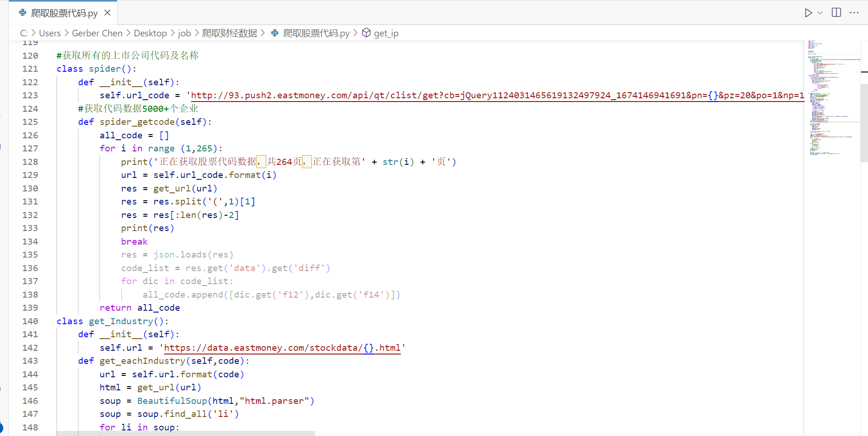Click 'res = json.loads(res)' line
This screenshot has width=868, height=436.
pos(177,255)
